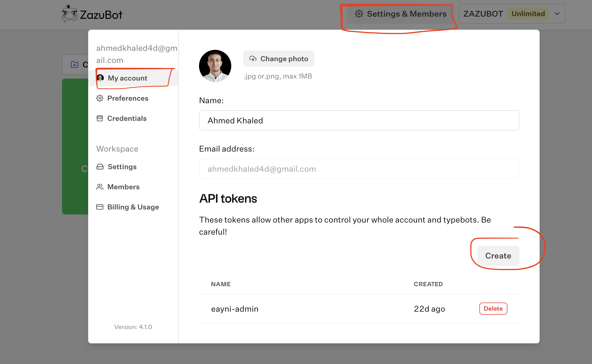Select the gear icon next to Settings & Members

[x=359, y=14]
